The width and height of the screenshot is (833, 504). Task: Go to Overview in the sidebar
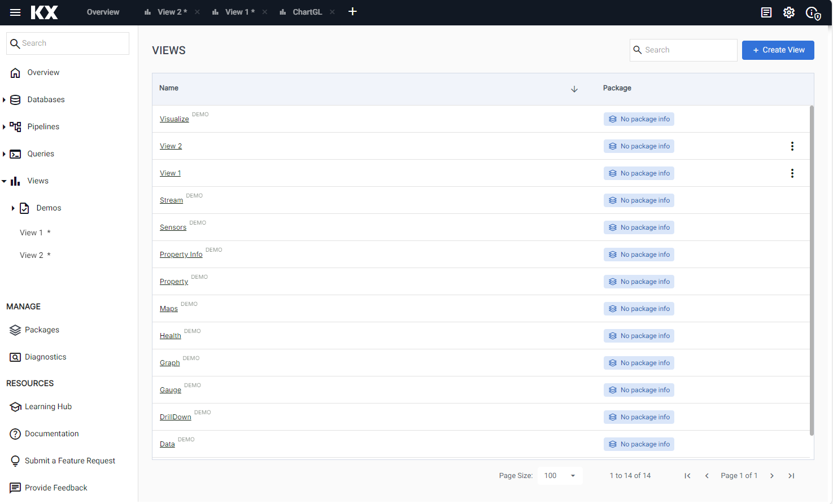coord(43,73)
